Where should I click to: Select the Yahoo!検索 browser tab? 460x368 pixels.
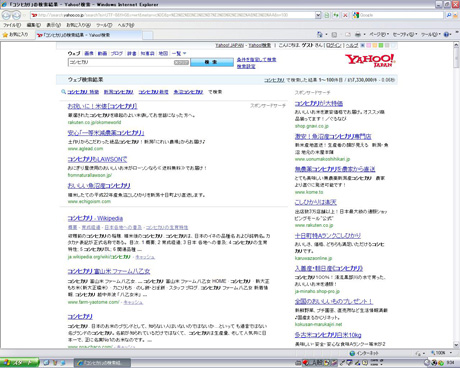click(x=88, y=35)
